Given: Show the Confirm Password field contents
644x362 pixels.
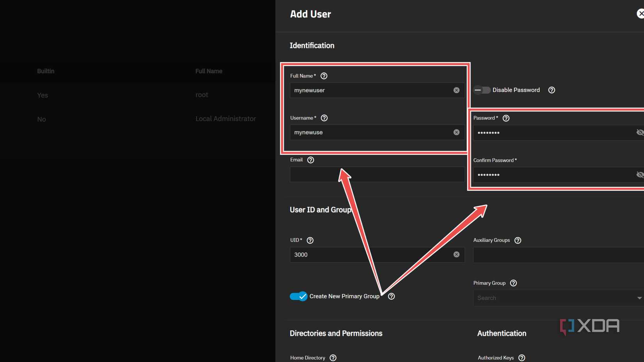Looking at the screenshot, I should tap(640, 175).
